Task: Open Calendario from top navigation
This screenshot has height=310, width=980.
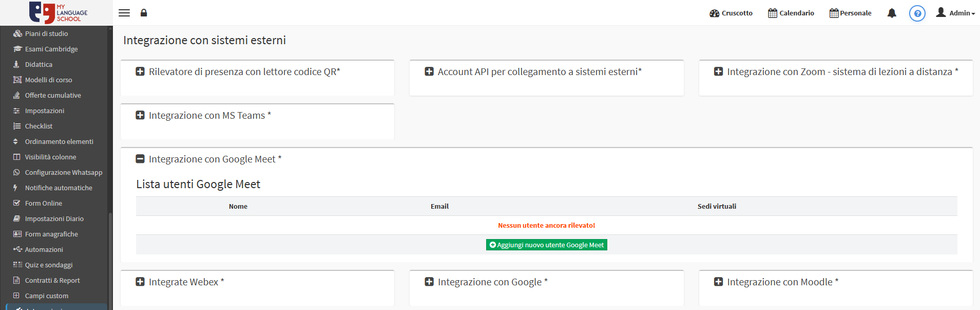Action: [791, 13]
